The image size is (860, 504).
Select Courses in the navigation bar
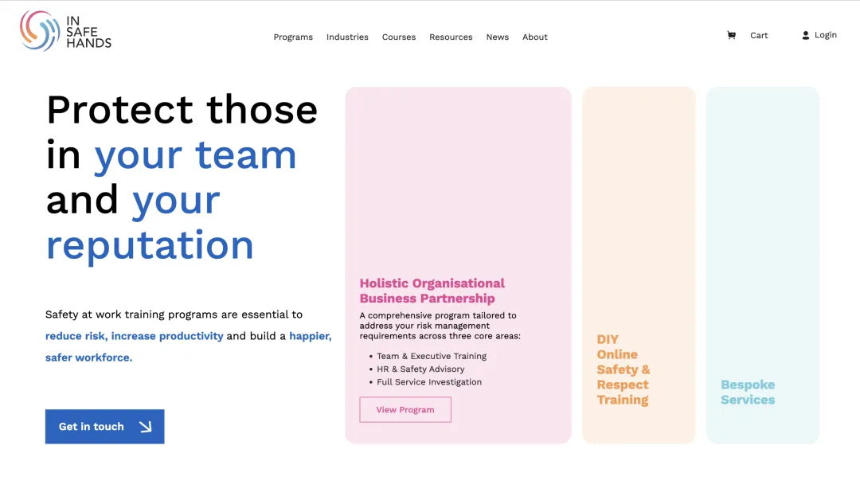click(399, 37)
